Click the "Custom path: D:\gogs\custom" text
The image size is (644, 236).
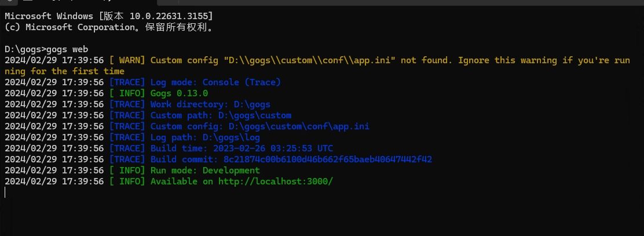pos(221,115)
